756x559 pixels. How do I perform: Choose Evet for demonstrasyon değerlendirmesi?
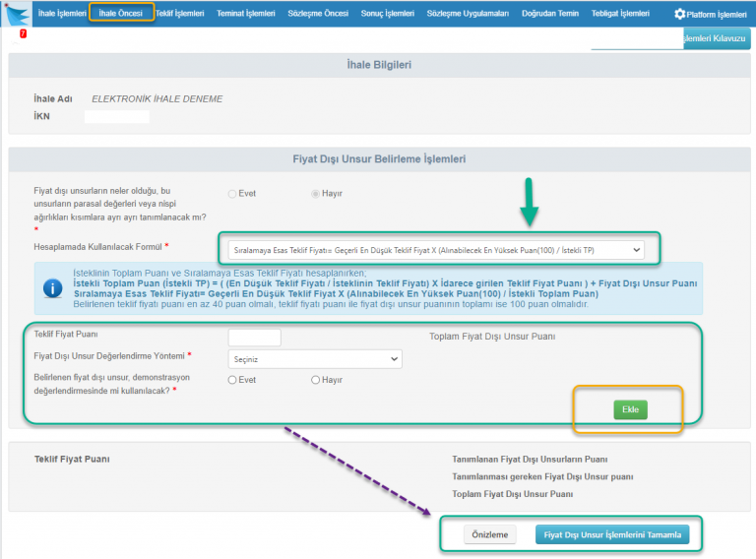point(232,380)
